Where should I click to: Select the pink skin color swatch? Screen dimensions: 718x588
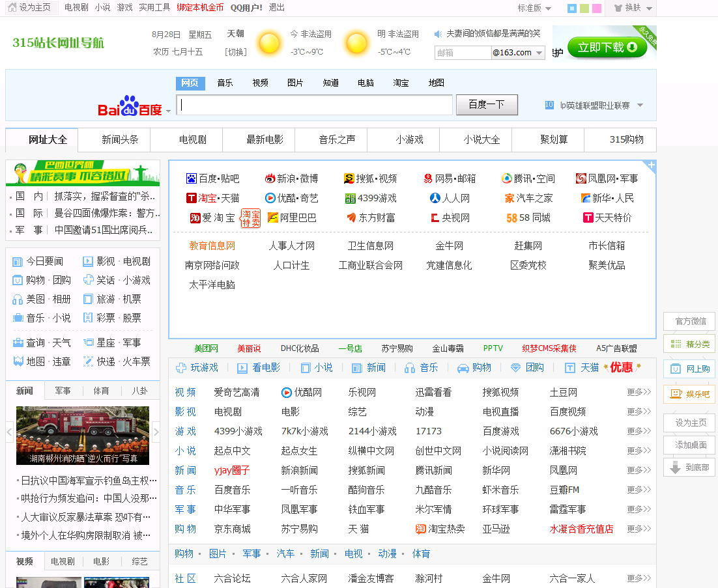(x=597, y=8)
